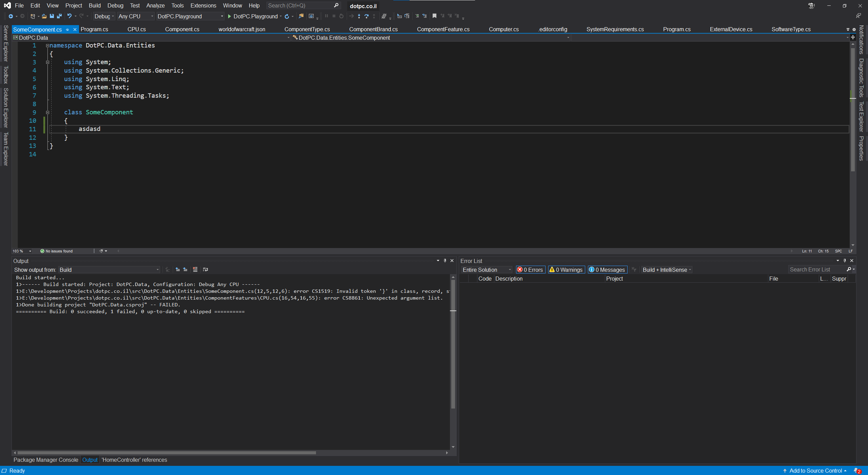The image size is (868, 475).
Task: Toggle pin on SomeComponent.cs tab
Action: (67, 30)
